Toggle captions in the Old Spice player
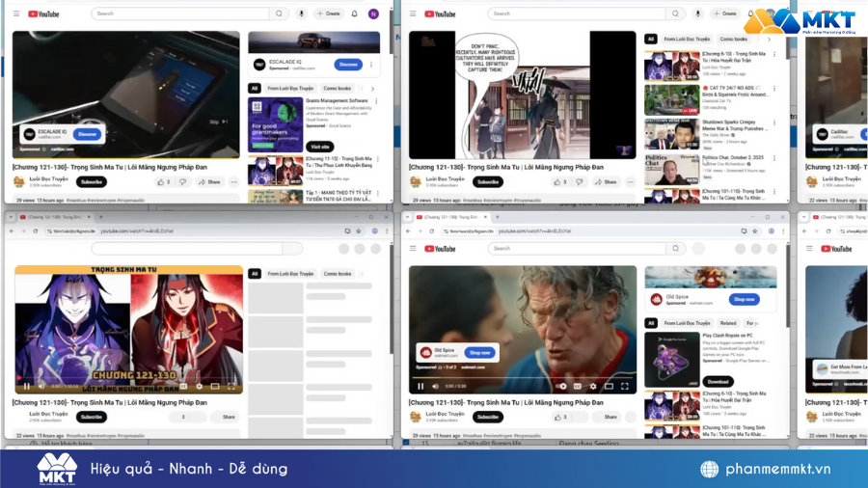This screenshot has width=868, height=488. click(578, 386)
